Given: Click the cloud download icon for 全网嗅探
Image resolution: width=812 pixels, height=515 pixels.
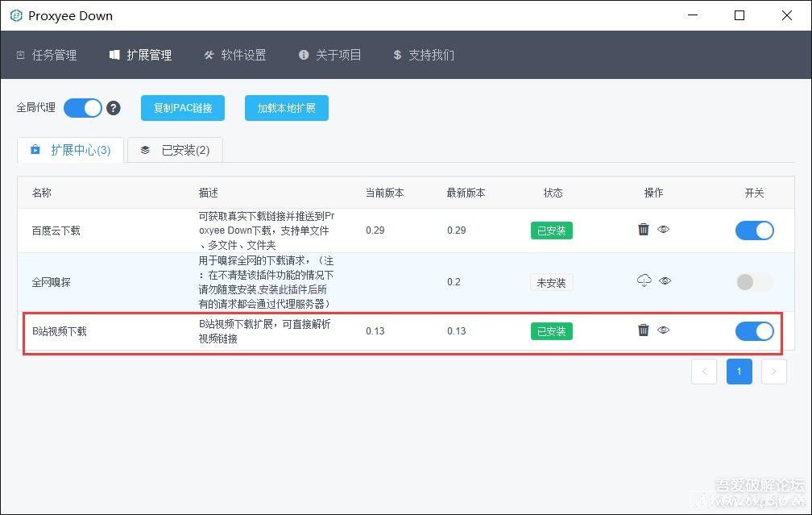Looking at the screenshot, I should coord(644,281).
